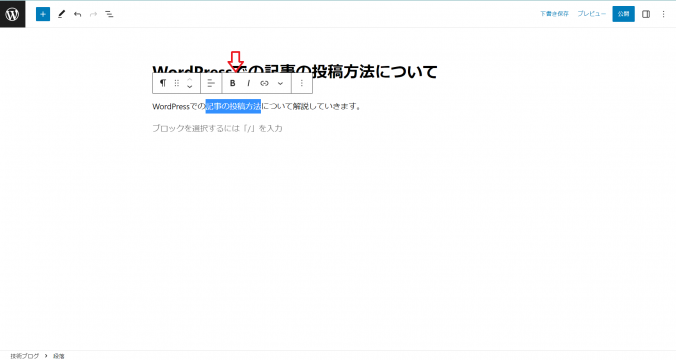Click the empty block placeholder ブロックを選択するには
The height and width of the screenshot is (360, 676).
[217, 128]
